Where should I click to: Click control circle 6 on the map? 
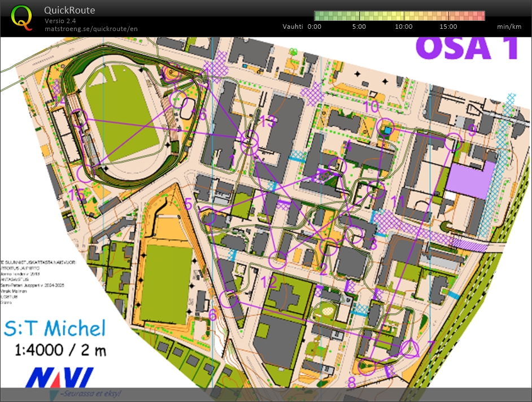click(228, 299)
